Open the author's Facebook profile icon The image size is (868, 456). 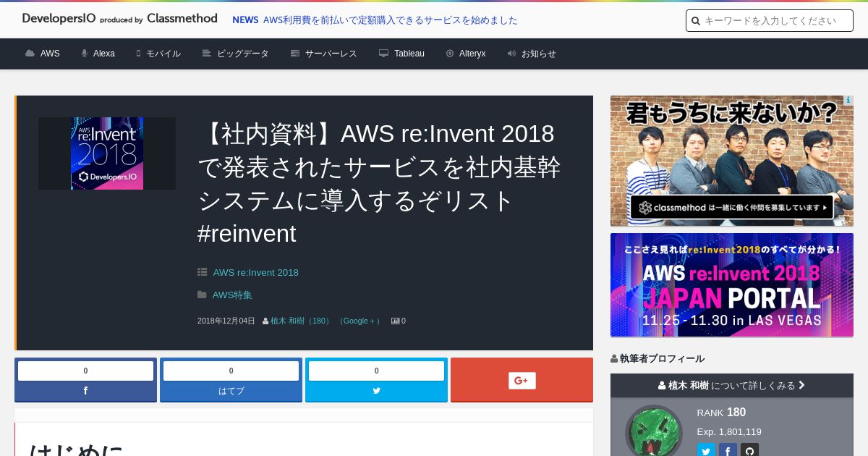[728, 451]
